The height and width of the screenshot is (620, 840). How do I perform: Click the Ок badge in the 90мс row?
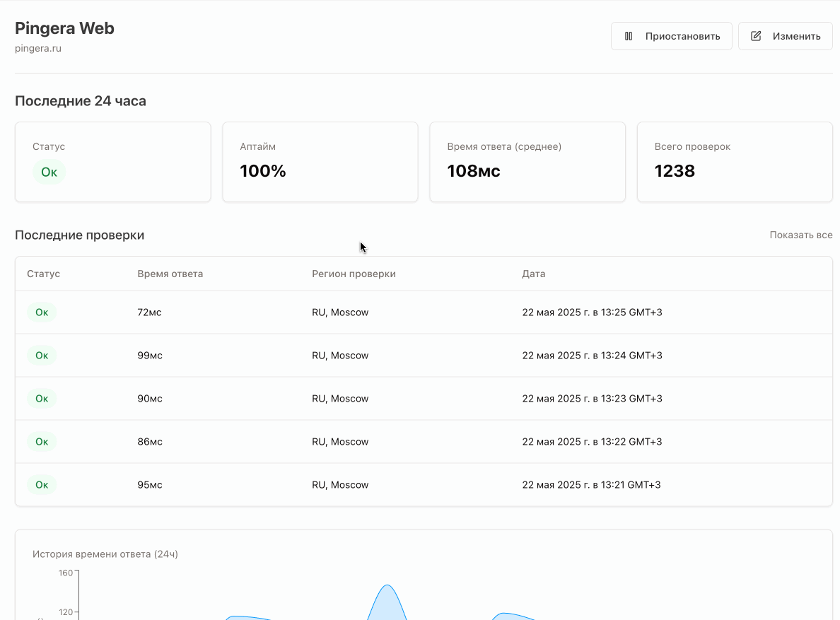tap(42, 398)
